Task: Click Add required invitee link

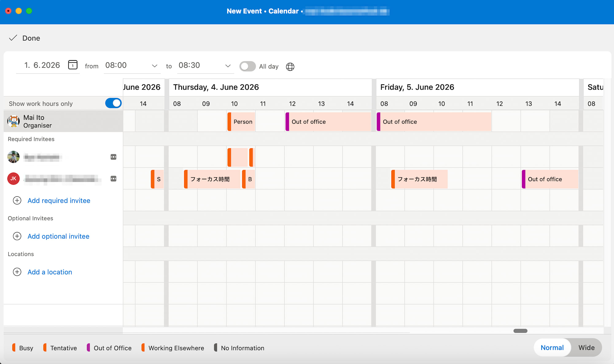Action: pos(59,200)
